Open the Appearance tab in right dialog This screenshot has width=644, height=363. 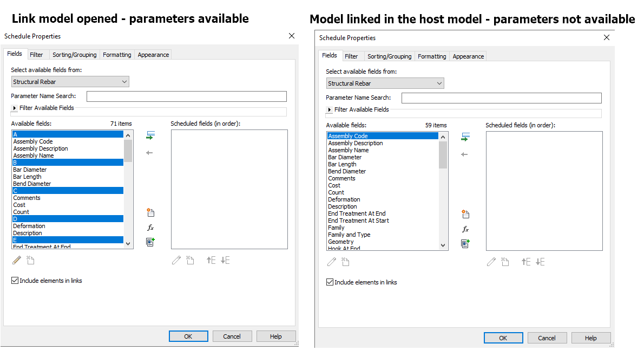pyautogui.click(x=468, y=56)
